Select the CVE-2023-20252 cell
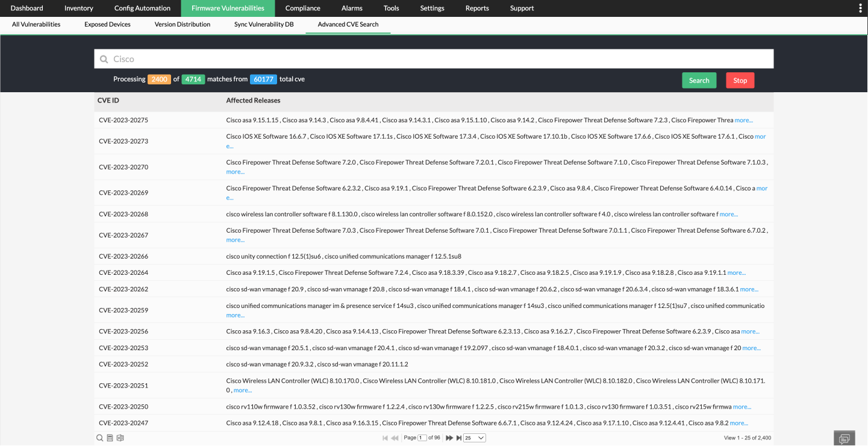868x446 pixels. [123, 365]
